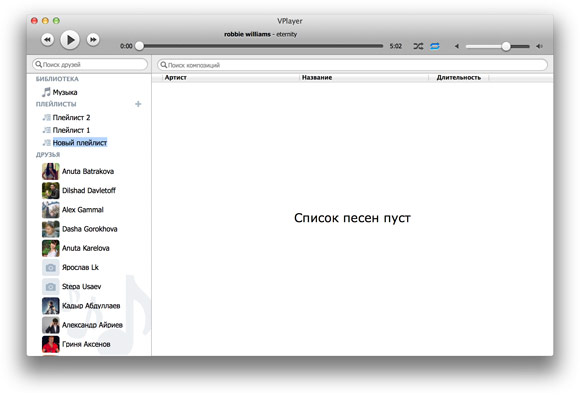Open the Музыка library item
This screenshot has width=580, height=395.
65,92
